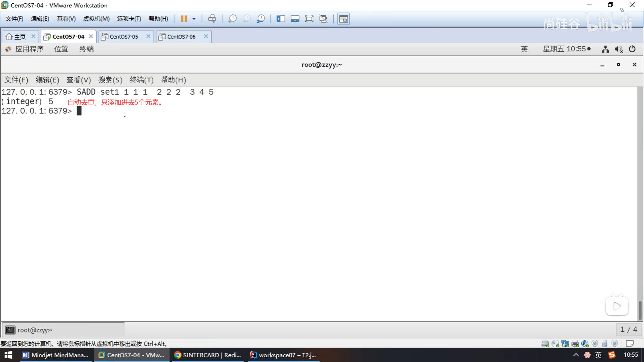Viewport: 644px width, 362px height.
Task: Click the GNOME volume icon
Action: (619, 49)
